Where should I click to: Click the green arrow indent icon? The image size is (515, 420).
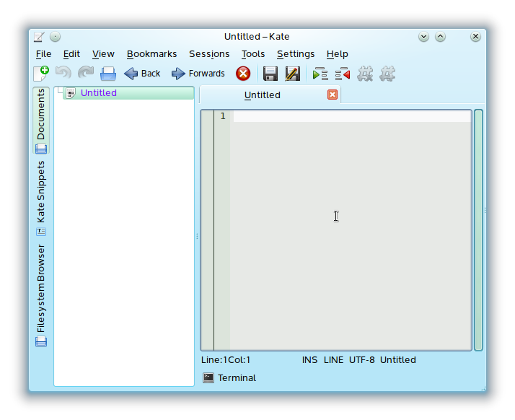click(x=320, y=74)
